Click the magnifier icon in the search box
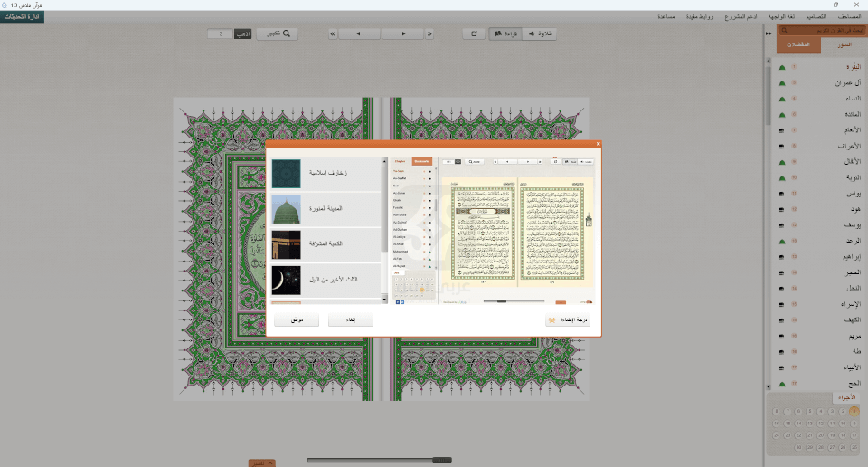868x467 pixels. click(783, 31)
